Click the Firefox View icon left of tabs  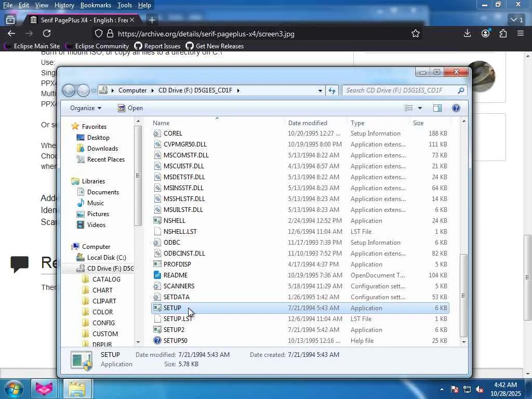coord(10,20)
